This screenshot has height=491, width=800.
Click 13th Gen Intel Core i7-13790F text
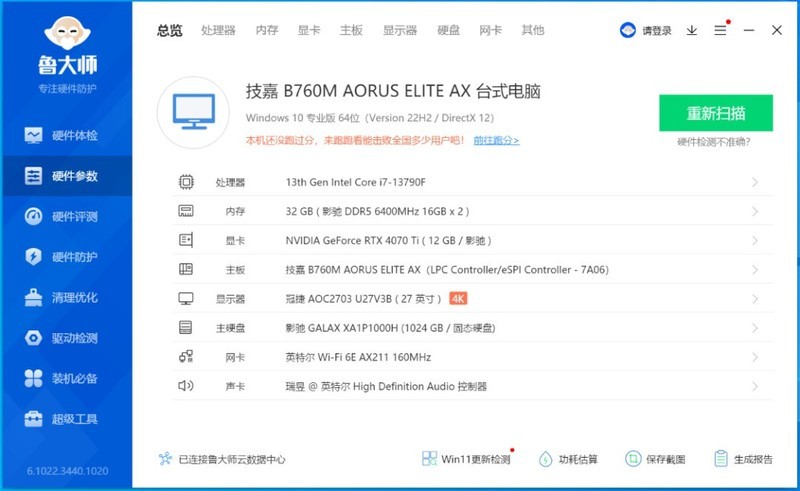coord(356,182)
